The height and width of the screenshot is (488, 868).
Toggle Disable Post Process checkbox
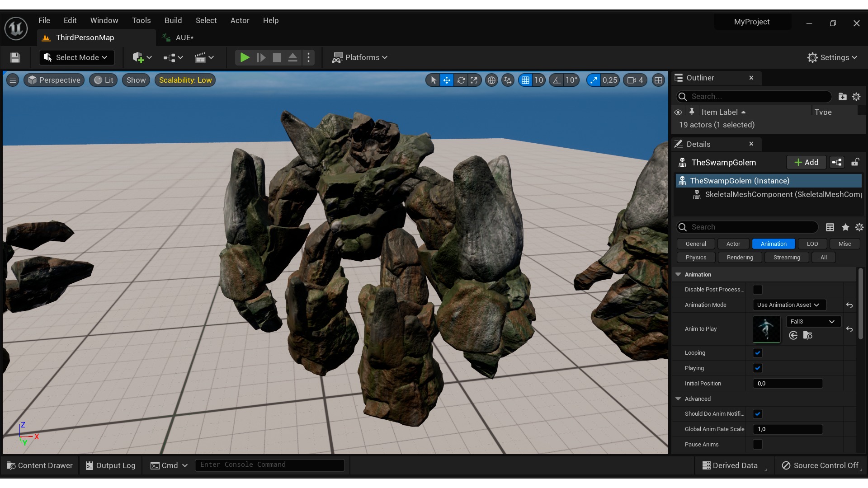[x=758, y=290]
